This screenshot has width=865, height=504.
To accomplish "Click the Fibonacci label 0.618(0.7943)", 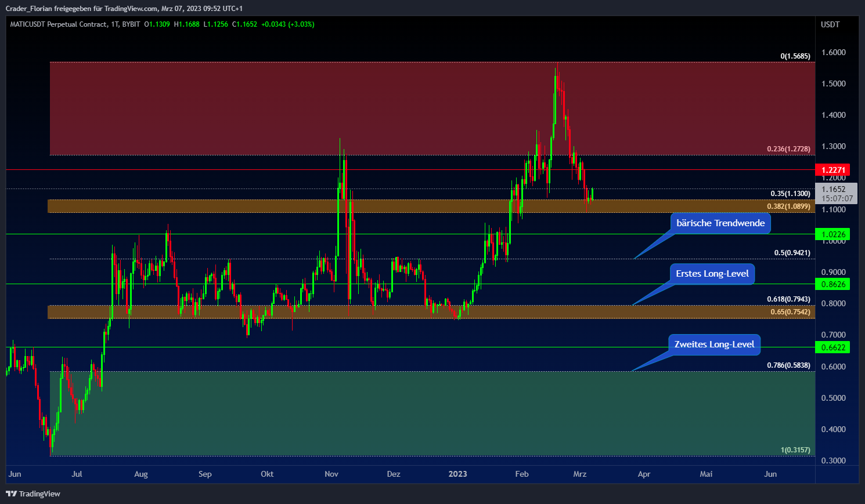I will click(788, 299).
